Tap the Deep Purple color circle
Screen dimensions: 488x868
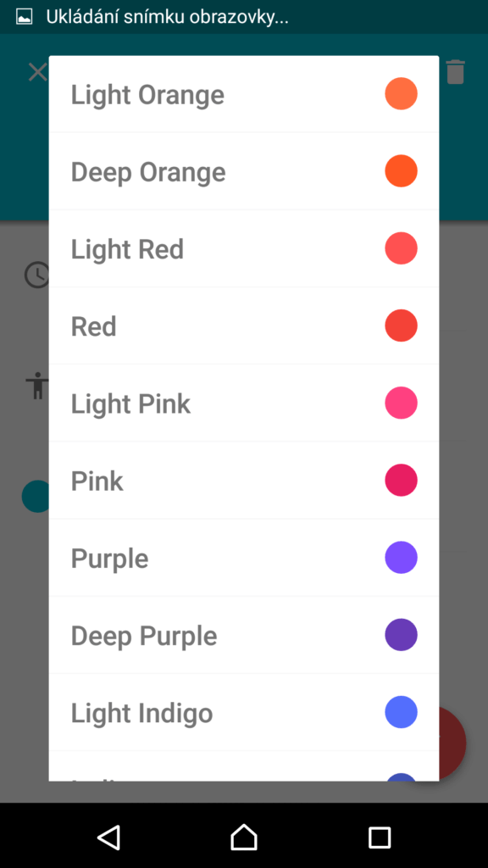[401, 634]
